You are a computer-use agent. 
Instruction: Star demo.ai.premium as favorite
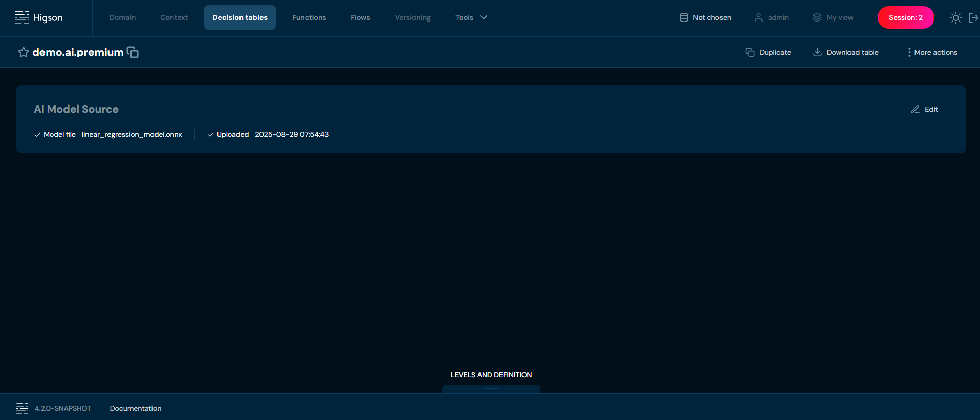click(23, 52)
